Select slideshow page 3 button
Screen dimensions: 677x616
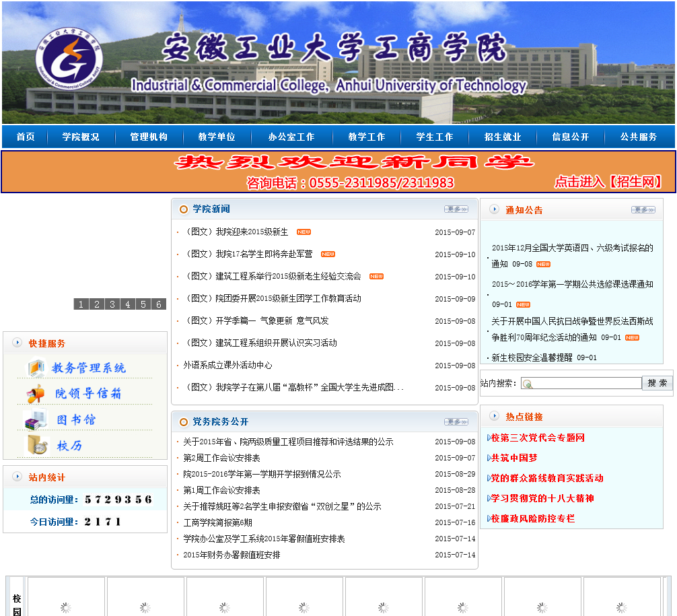point(112,304)
